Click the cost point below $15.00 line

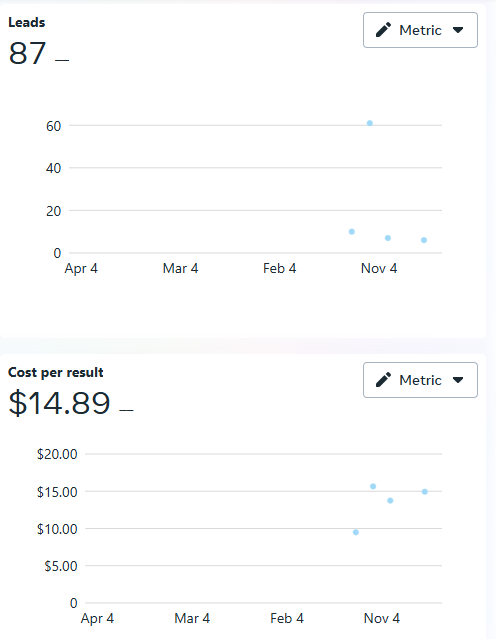390,500
